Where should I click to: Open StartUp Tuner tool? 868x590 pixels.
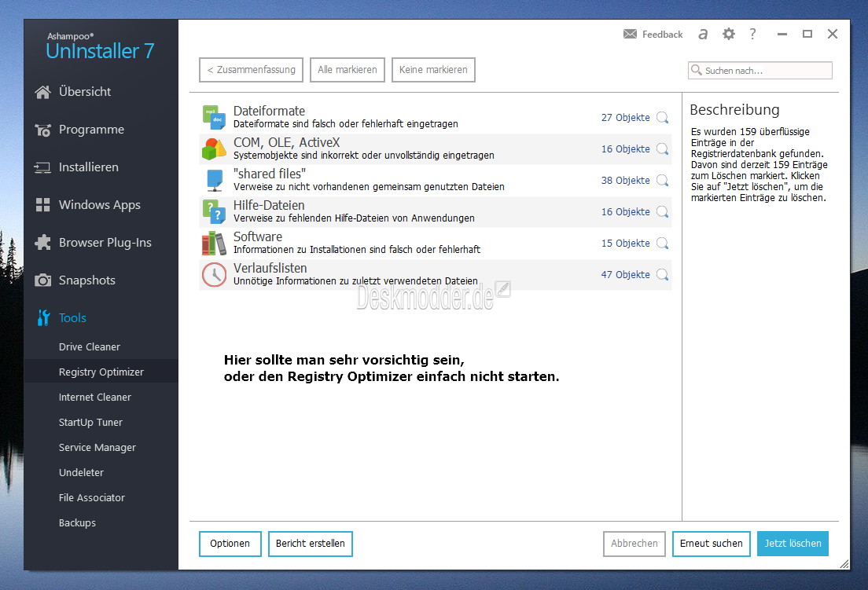(x=90, y=423)
